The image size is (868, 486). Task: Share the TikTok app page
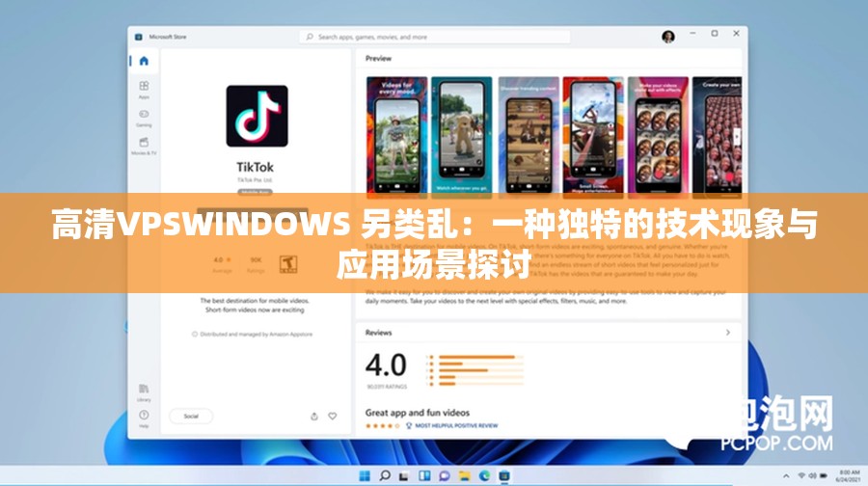click(314, 417)
